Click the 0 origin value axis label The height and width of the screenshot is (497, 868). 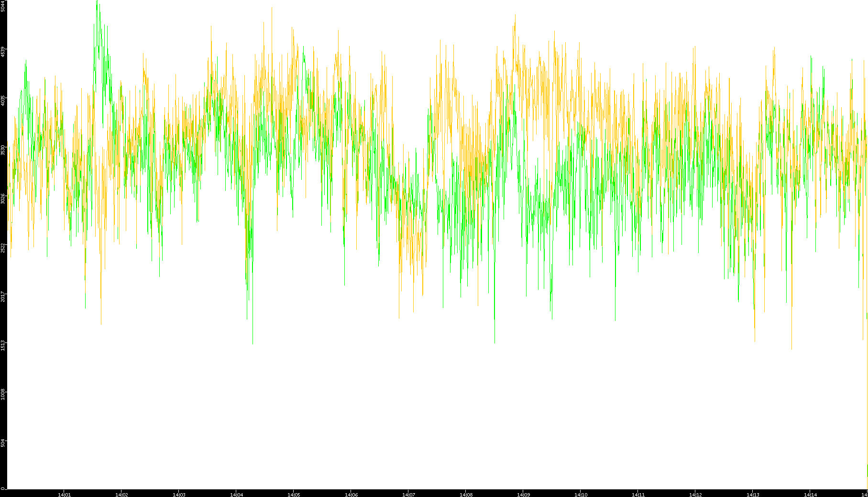click(3, 488)
